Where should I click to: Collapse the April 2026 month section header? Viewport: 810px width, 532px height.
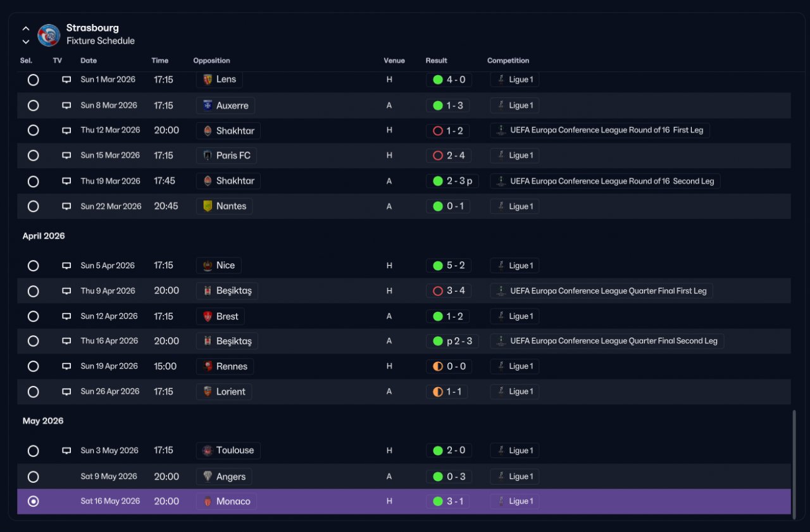(x=44, y=236)
